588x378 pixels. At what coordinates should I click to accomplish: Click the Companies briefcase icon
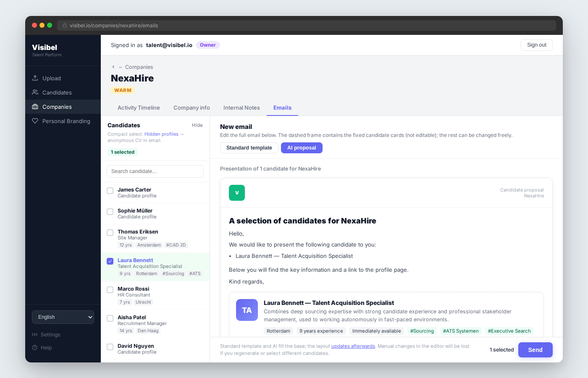pyautogui.click(x=35, y=107)
